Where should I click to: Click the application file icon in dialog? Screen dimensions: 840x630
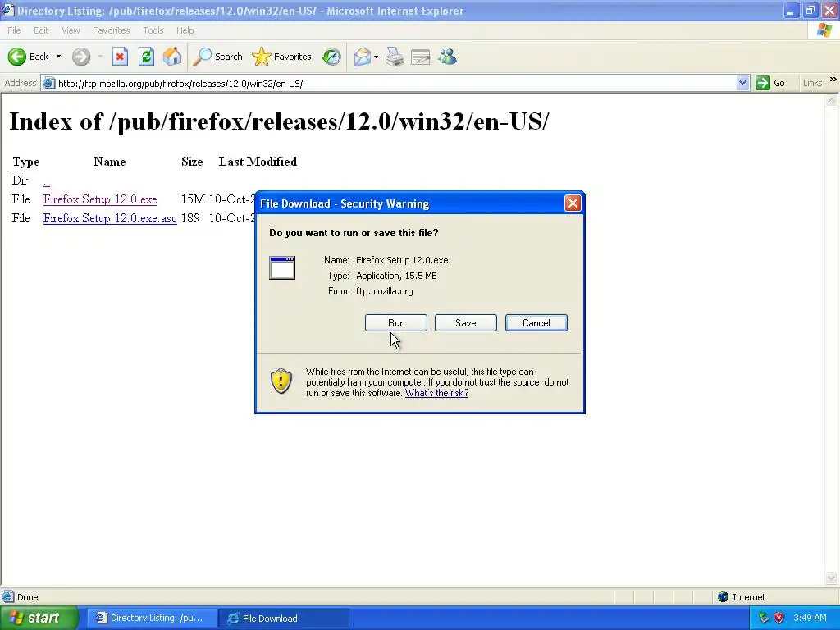(x=282, y=268)
